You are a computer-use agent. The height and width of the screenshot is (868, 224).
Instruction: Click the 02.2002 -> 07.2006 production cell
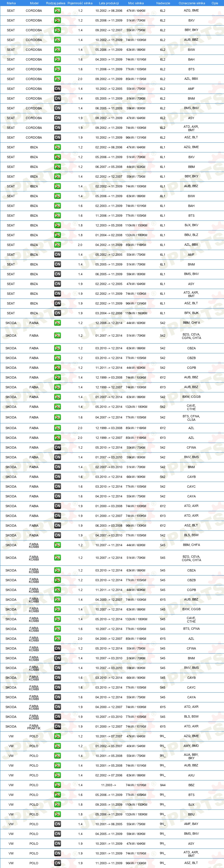(109, 776)
